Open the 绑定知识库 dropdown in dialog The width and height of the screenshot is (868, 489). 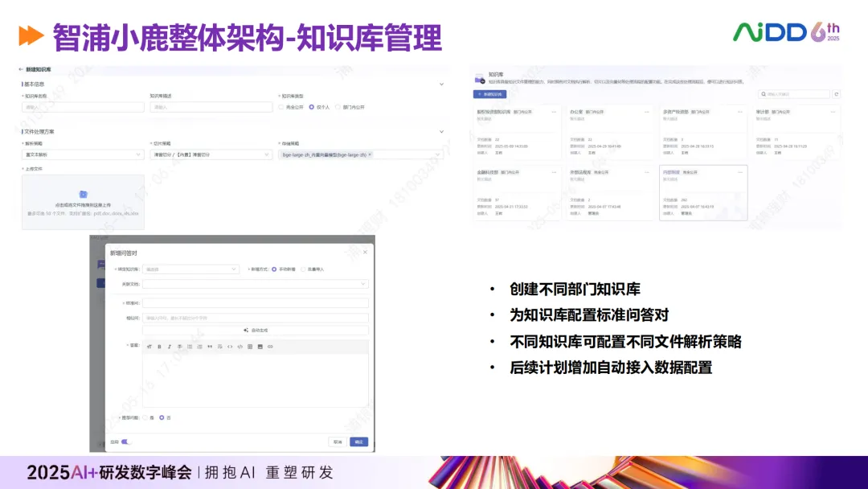click(x=191, y=269)
